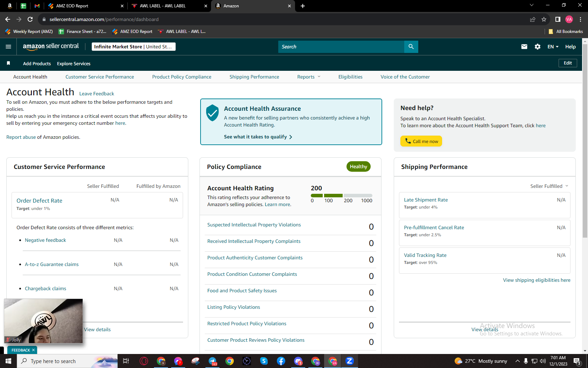Viewport: 588px width, 368px height.
Task: Open Facebook from the taskbar
Action: click(281, 361)
